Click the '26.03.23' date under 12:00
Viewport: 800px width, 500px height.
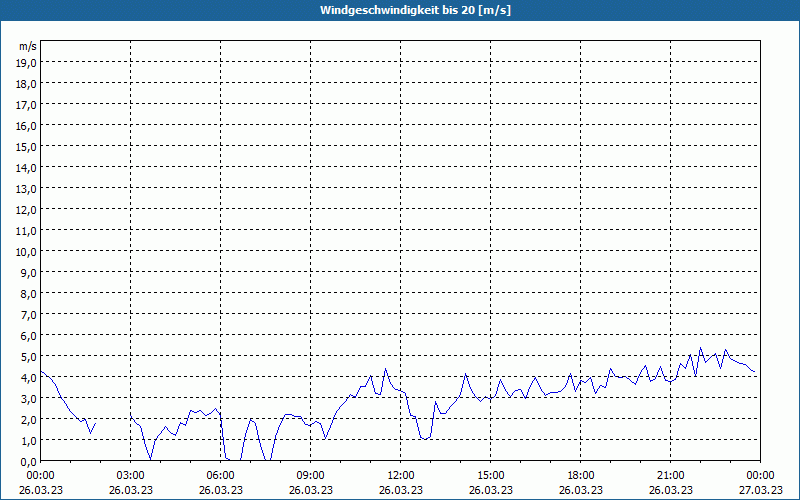point(401,490)
